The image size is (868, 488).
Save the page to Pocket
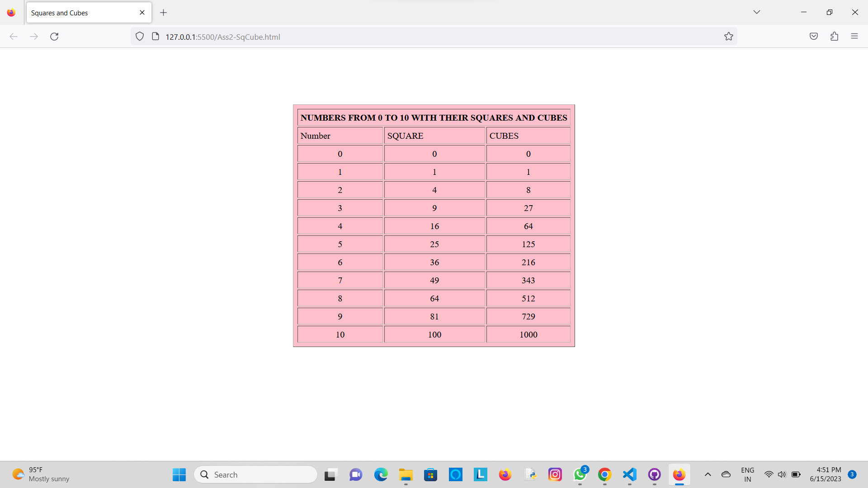[x=814, y=36]
